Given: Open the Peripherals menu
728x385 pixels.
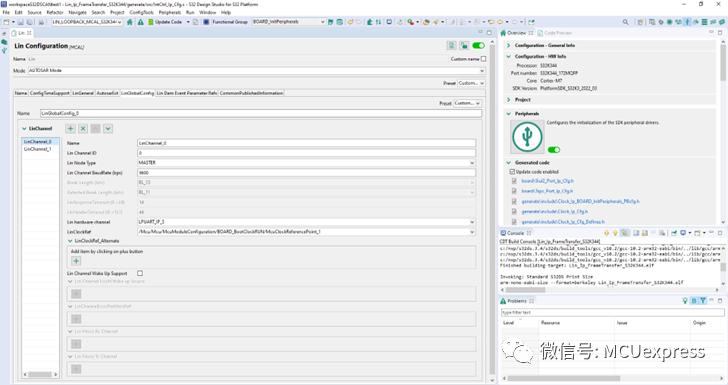Looking at the screenshot, I should [x=170, y=13].
